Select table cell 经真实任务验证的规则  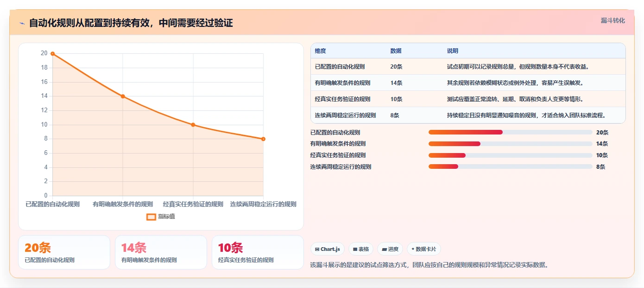tap(342, 99)
